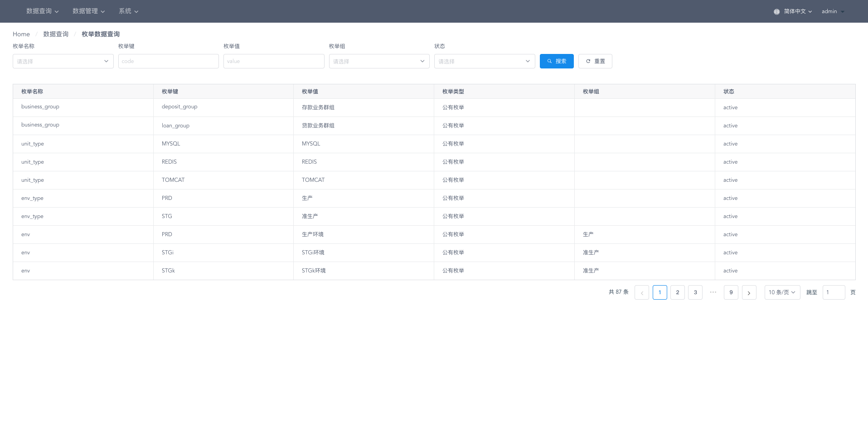Go to pagination page 9
The image size is (868, 442).
tap(731, 292)
